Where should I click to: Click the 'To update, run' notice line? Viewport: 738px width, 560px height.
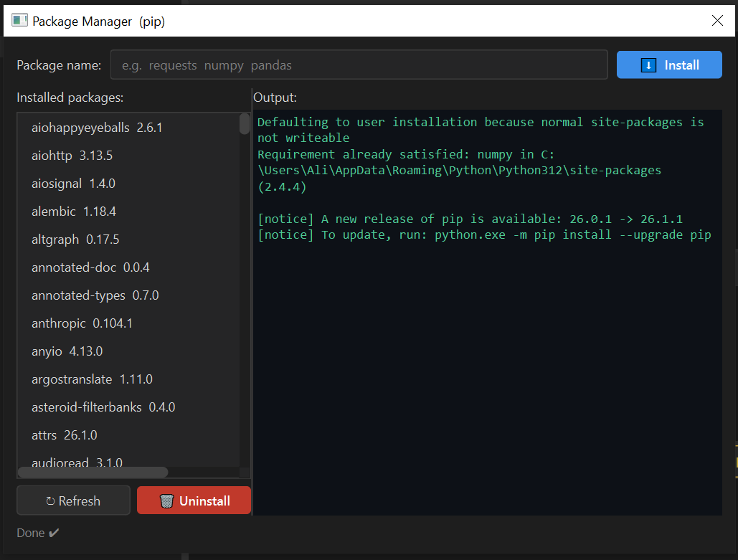coord(484,234)
